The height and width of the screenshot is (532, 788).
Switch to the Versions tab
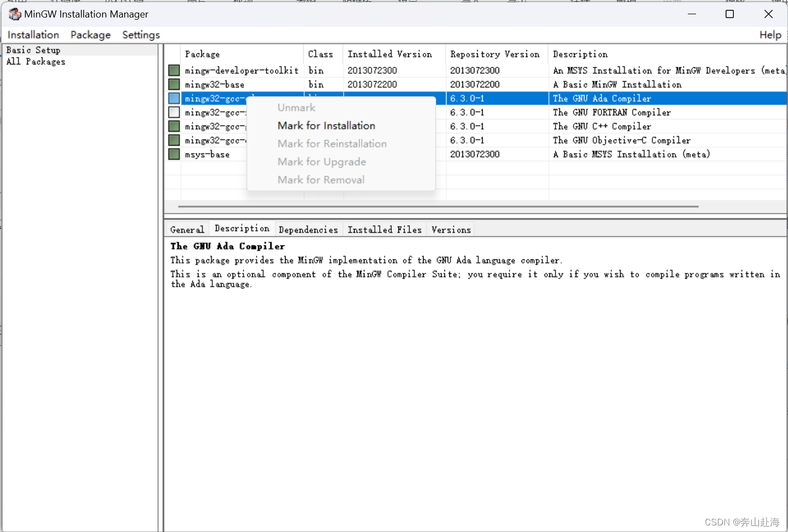(x=451, y=230)
